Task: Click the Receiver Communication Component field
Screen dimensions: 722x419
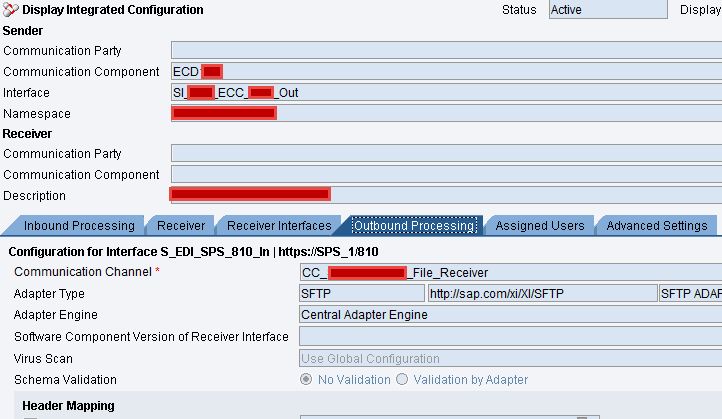Action: 446,175
